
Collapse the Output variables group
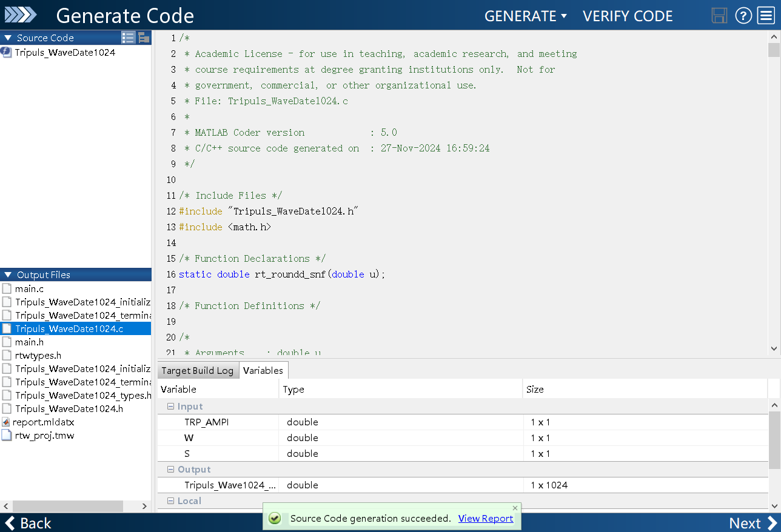[x=170, y=470]
